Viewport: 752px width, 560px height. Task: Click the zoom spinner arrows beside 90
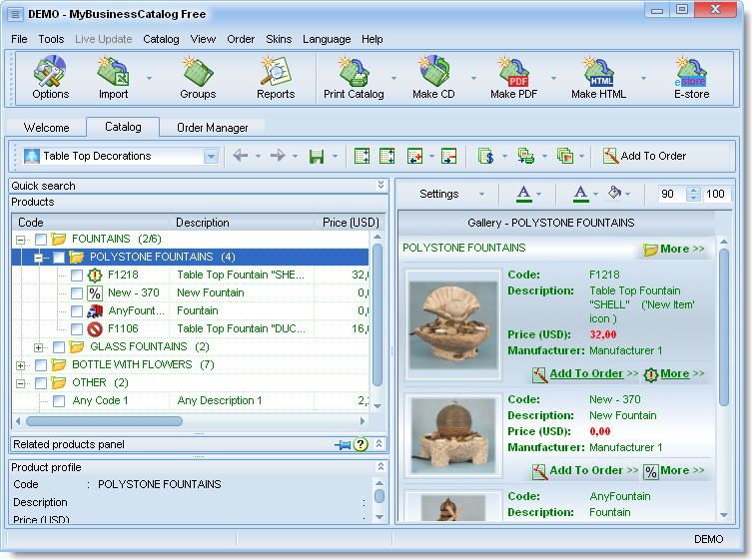[693, 194]
